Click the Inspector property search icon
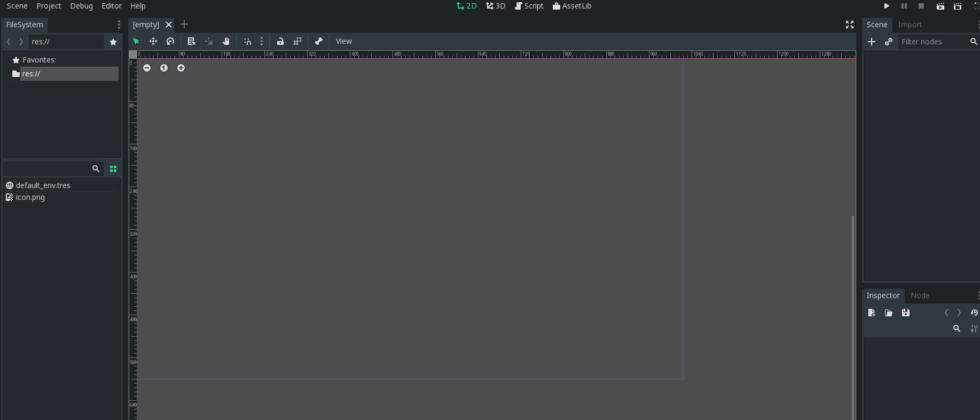This screenshot has width=980, height=420. 957,329
